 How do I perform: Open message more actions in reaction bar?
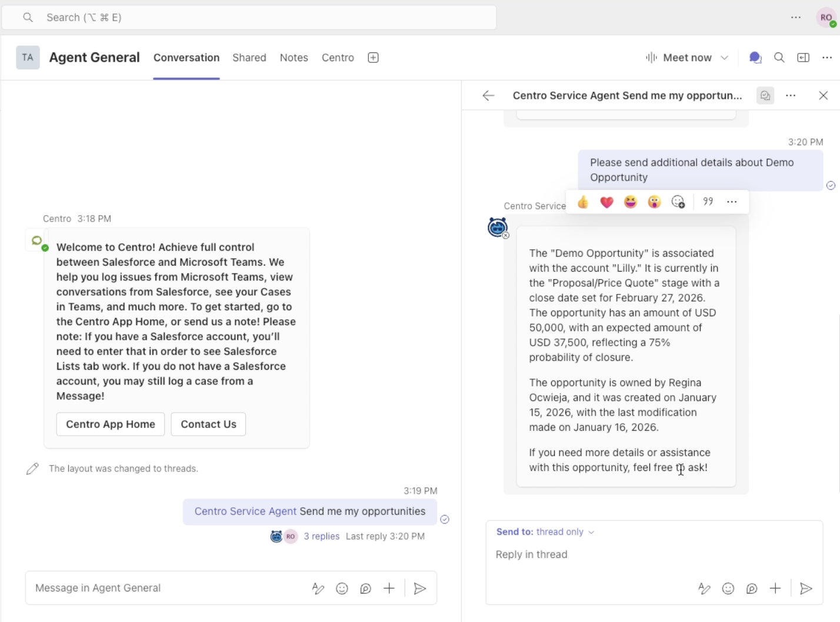[x=732, y=202]
